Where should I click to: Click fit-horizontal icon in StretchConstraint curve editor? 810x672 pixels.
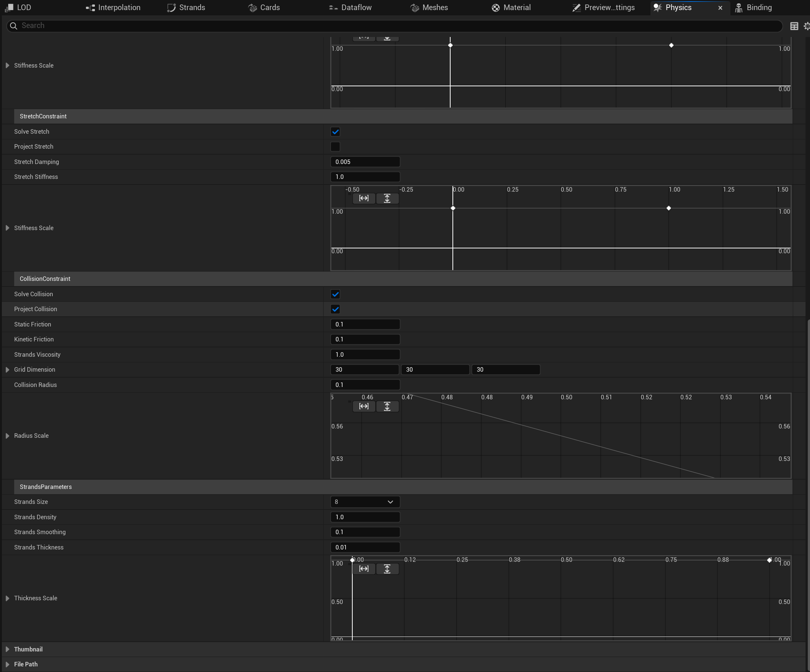coord(364,198)
